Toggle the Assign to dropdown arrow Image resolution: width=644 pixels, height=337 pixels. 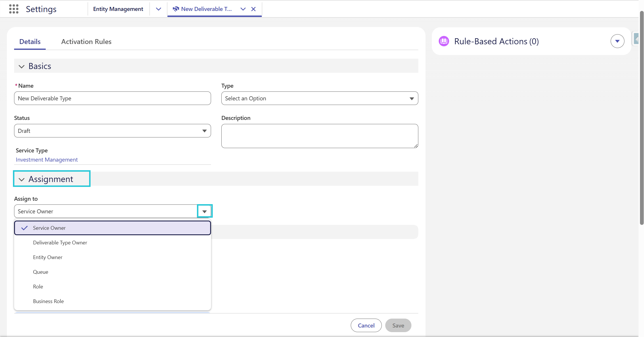pyautogui.click(x=204, y=211)
